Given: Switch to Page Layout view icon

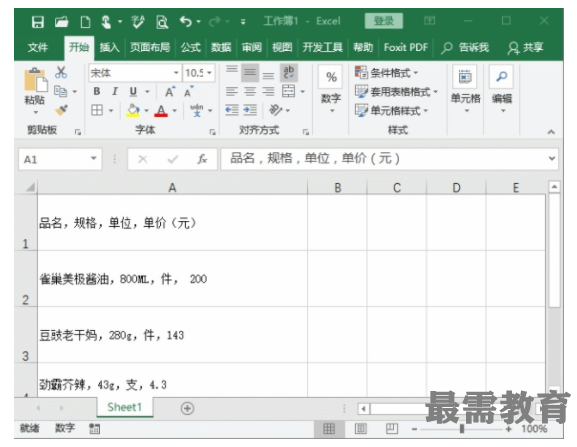Looking at the screenshot, I should click(x=360, y=429).
